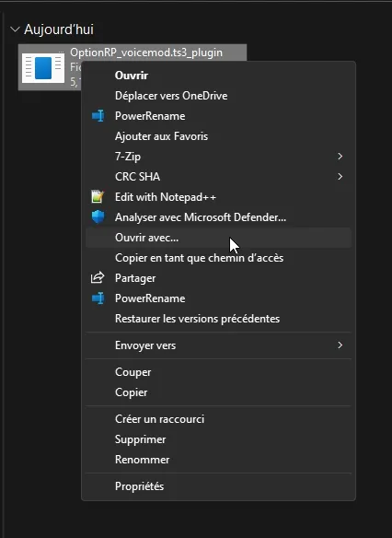Click the first PowerRename icon below OneDrive entry
Viewport: 392px width, 538px height.
(98, 116)
